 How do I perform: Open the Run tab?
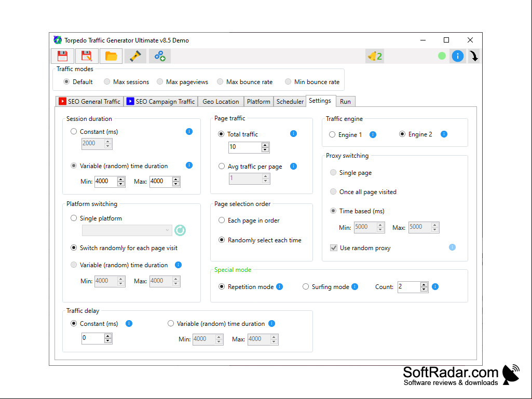(345, 102)
